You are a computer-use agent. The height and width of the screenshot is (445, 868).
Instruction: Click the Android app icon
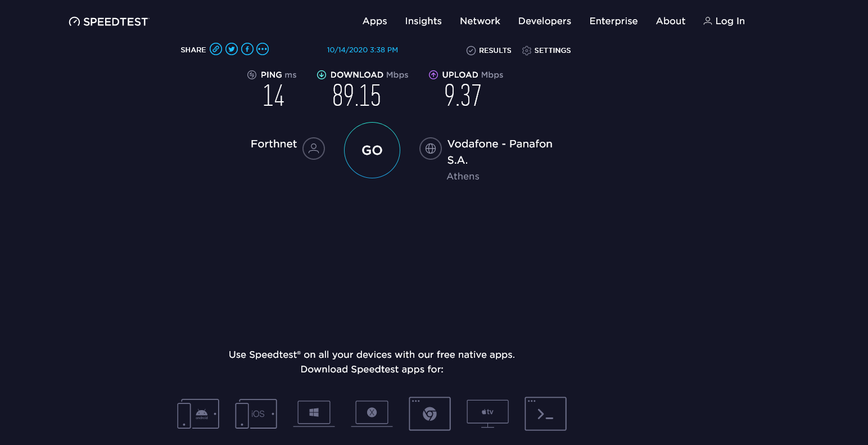pyautogui.click(x=198, y=414)
